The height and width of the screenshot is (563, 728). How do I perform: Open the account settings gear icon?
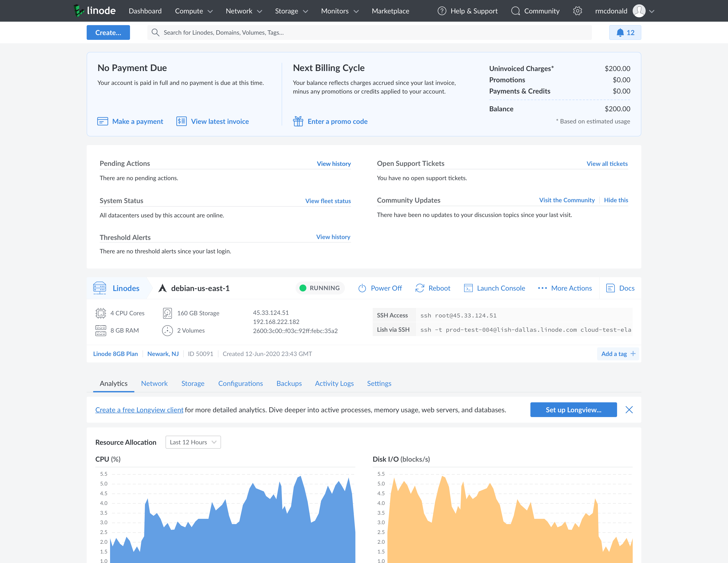(577, 11)
